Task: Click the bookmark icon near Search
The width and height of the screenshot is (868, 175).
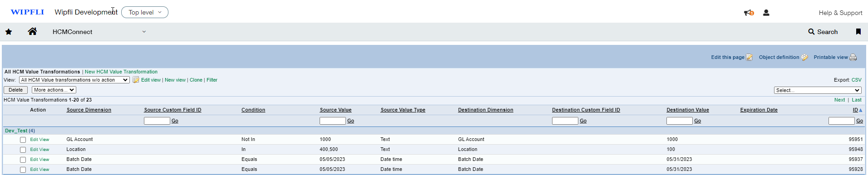Action: click(858, 32)
